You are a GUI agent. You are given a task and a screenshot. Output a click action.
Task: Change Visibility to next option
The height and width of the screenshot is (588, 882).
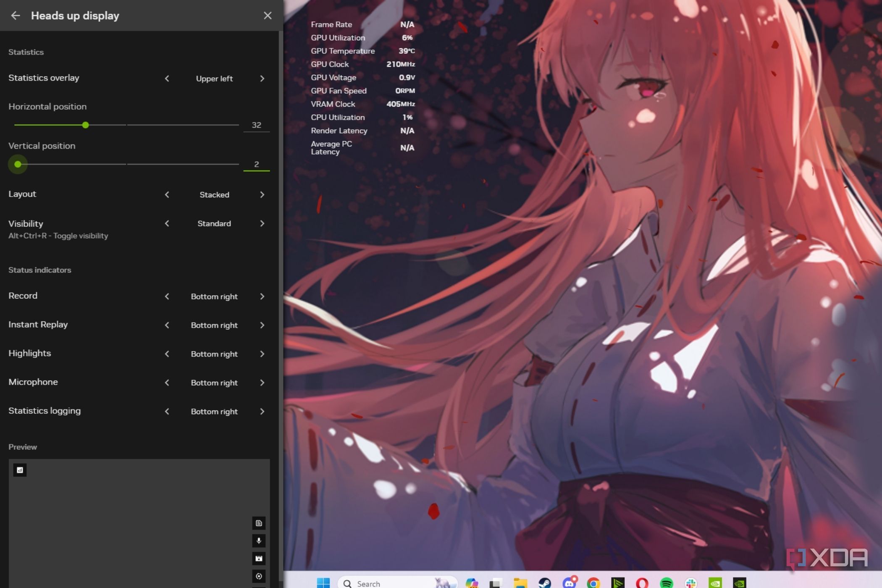tap(262, 223)
